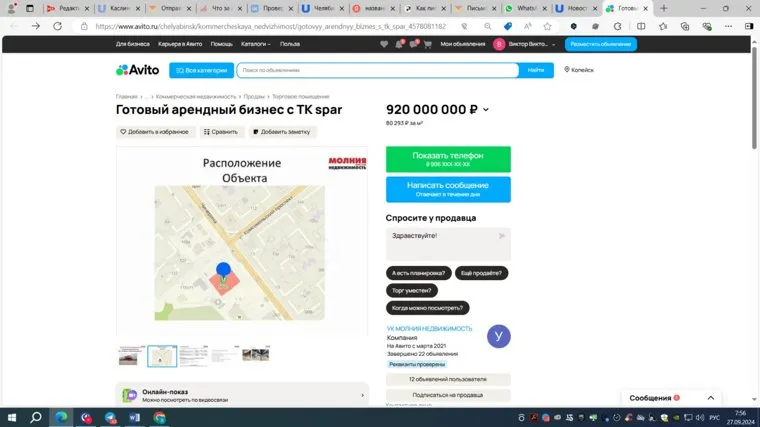This screenshot has width=760, height=427.
Task: Click the Windows Start button
Action: tap(11, 417)
